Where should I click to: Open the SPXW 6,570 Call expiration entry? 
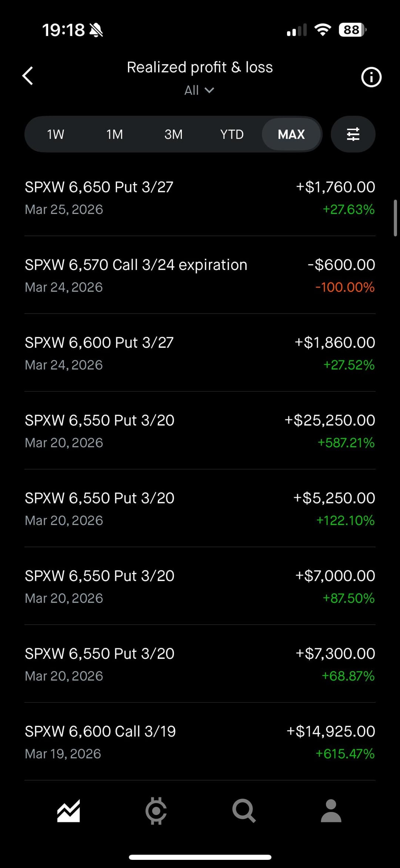click(200, 275)
